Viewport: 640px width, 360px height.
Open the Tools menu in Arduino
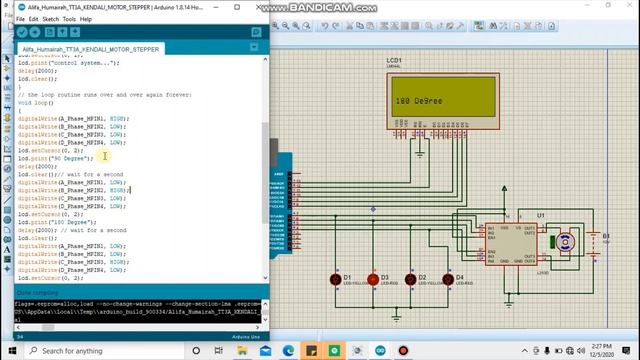(x=69, y=19)
